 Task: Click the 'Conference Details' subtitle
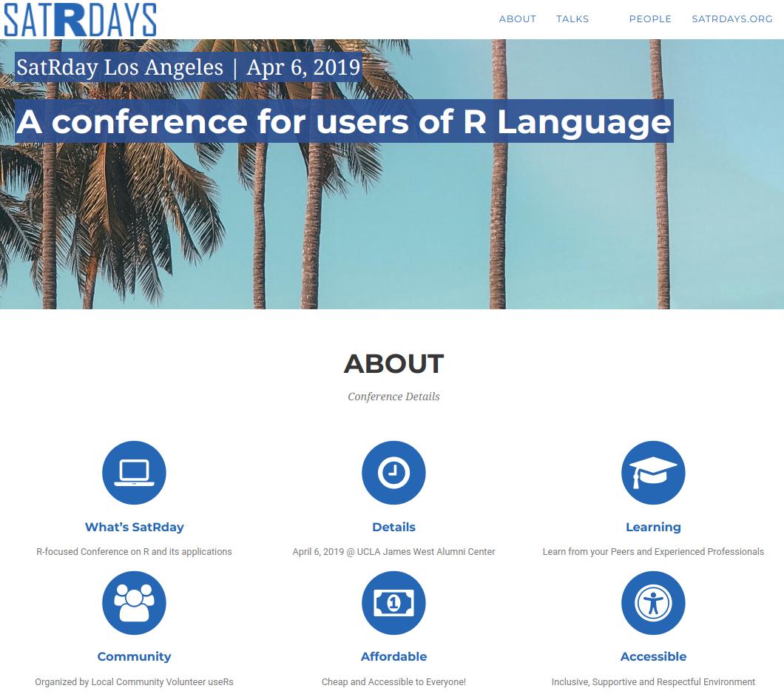[393, 397]
